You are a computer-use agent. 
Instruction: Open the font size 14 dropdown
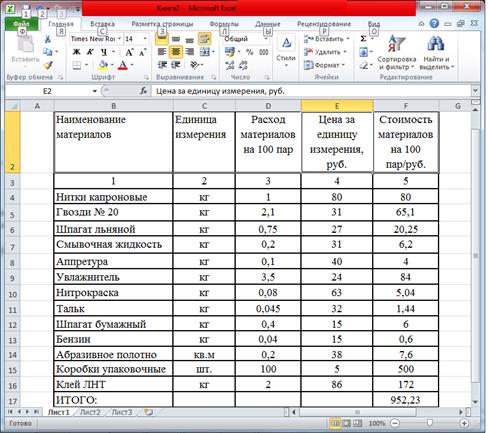[145, 39]
